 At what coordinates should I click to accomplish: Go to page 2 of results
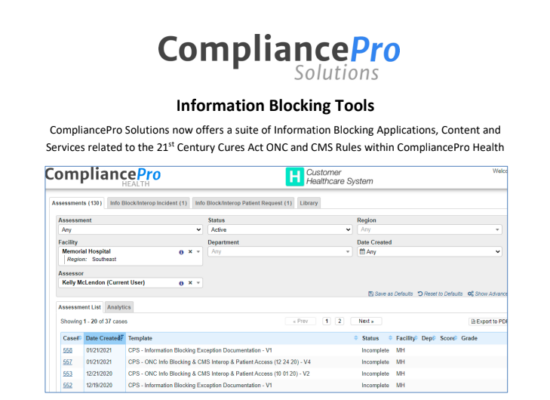tap(339, 321)
